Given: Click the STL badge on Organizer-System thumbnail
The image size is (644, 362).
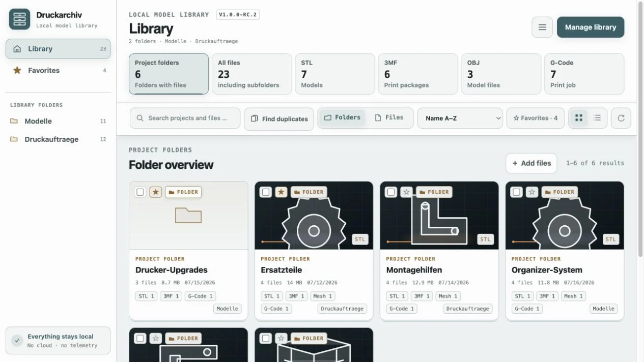Looking at the screenshot, I should (x=611, y=239).
